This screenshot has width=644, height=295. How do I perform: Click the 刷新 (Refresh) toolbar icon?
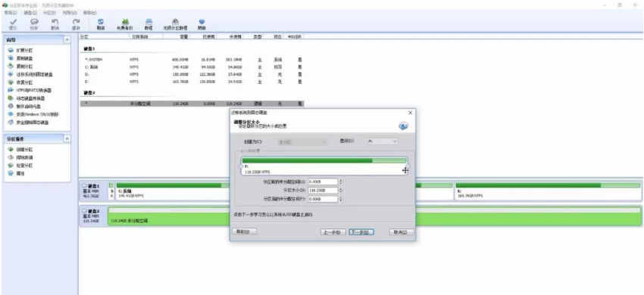pyautogui.click(x=101, y=23)
